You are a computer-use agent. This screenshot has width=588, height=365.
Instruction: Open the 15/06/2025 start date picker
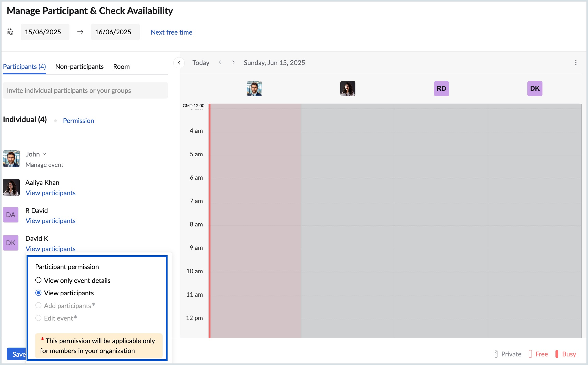coord(45,32)
